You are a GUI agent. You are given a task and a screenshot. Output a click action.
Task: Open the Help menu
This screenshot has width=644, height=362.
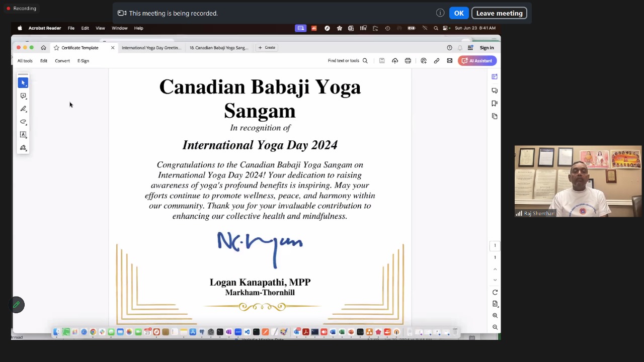click(138, 28)
